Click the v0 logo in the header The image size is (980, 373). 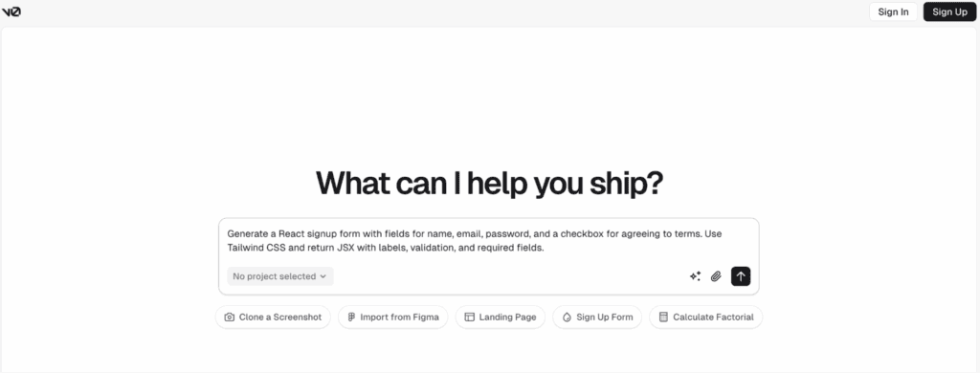pos(11,11)
